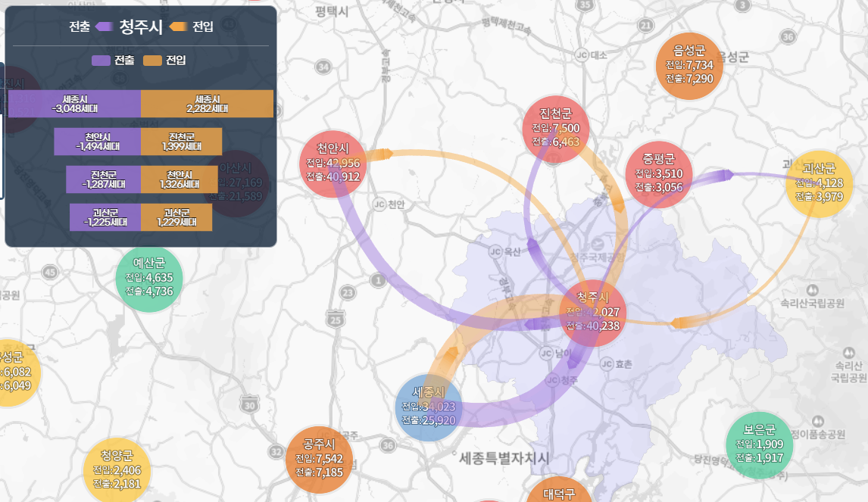Select the green 보은군 bubble

point(760,445)
